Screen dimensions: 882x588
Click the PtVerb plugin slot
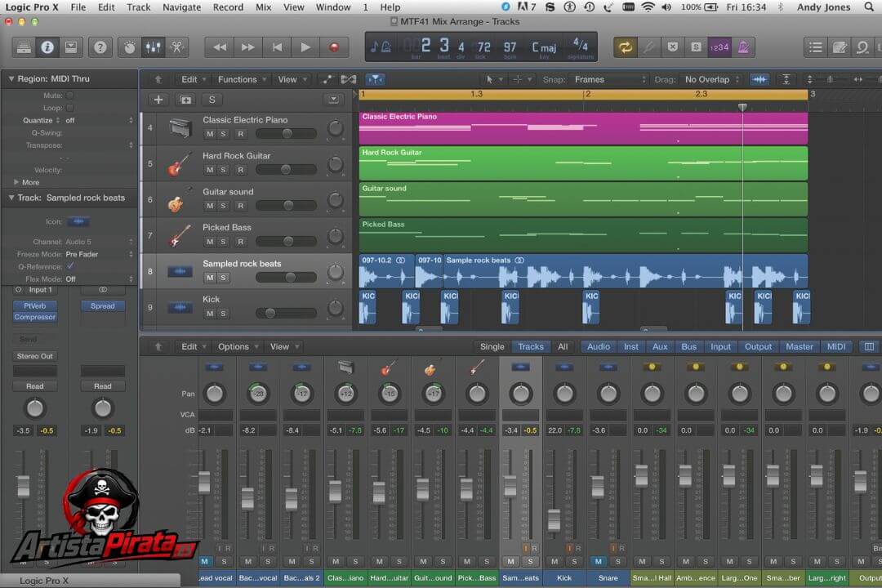[x=35, y=306]
